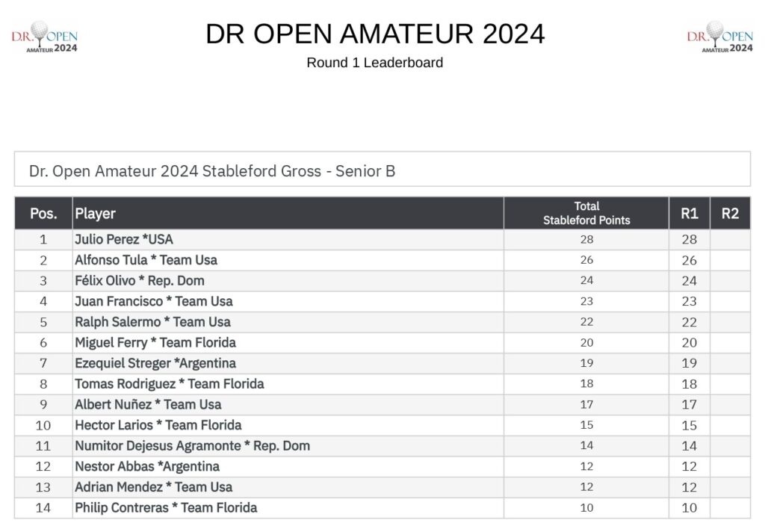Screen dimensions: 765x532
Task: Click Ralph Salermo * Team Usa name
Action: pos(152,322)
